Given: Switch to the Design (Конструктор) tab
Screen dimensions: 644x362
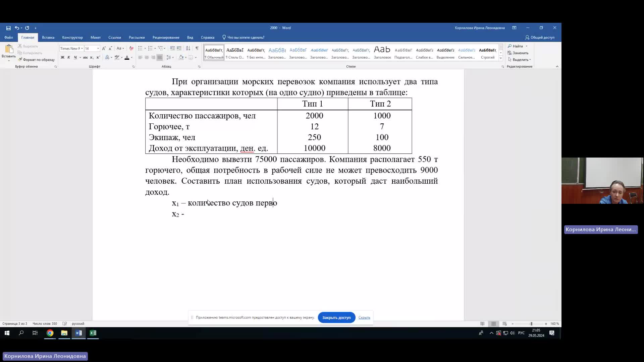Looking at the screenshot, I should [x=72, y=38].
